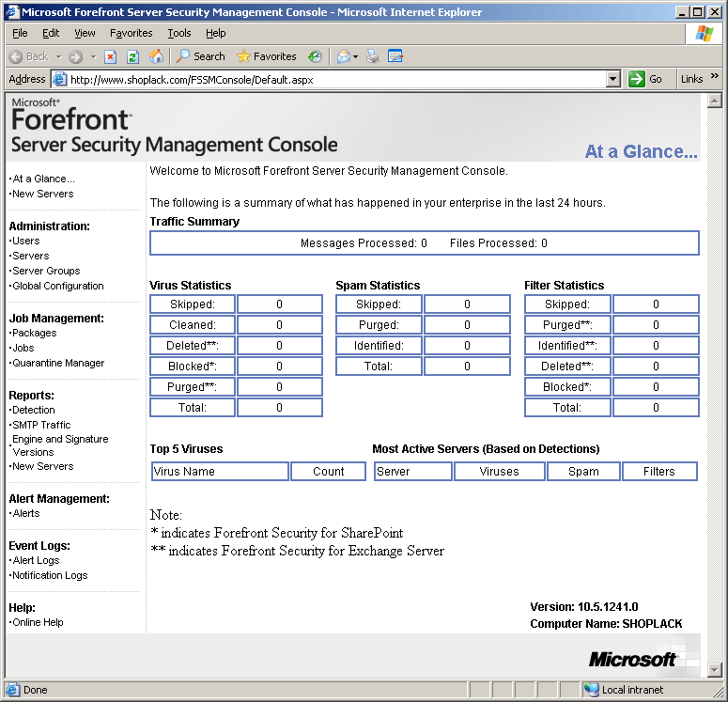Open the Jobs link
The width and height of the screenshot is (728, 702).
(23, 348)
